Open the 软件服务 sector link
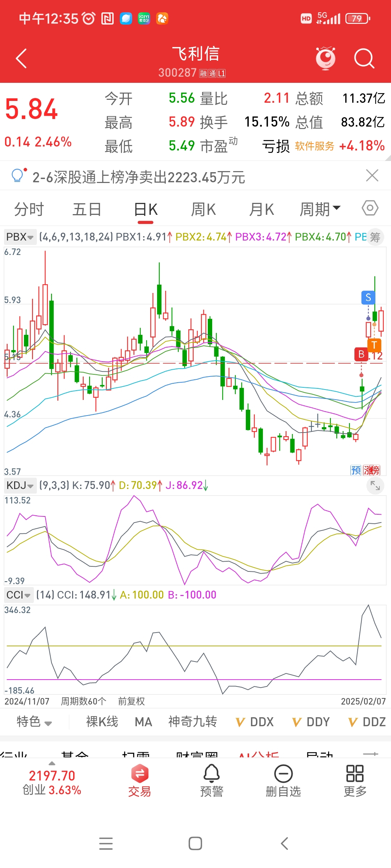 315,146
